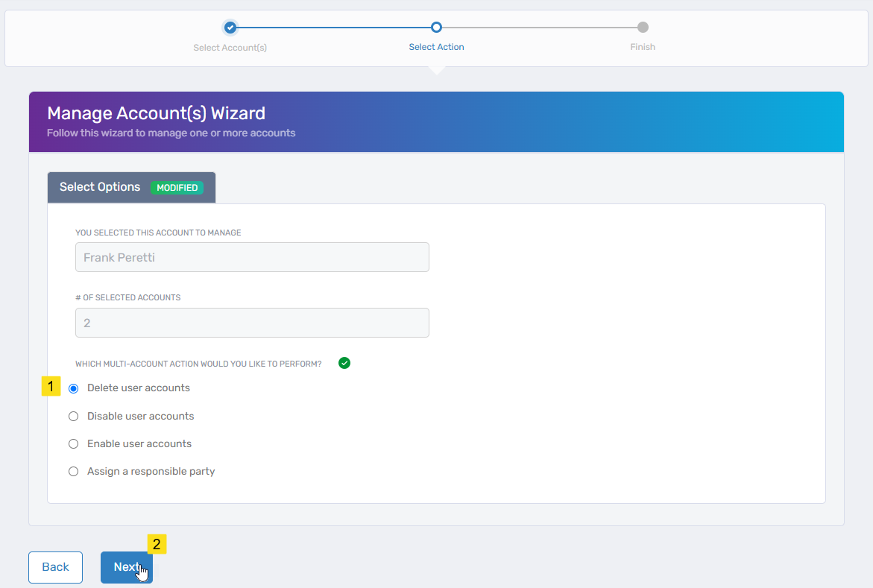
Task: Click the Manage Account(s) Wizard heading
Action: pyautogui.click(x=156, y=113)
